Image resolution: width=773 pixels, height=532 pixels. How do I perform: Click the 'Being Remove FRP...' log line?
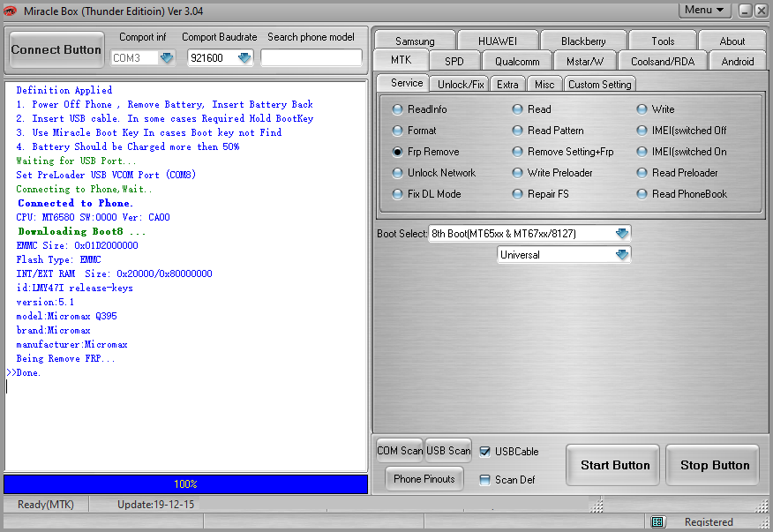point(65,358)
